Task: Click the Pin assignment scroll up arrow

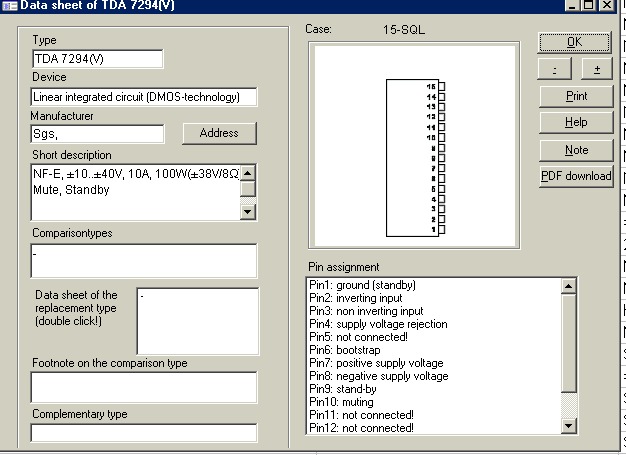Action: pyautogui.click(x=569, y=286)
